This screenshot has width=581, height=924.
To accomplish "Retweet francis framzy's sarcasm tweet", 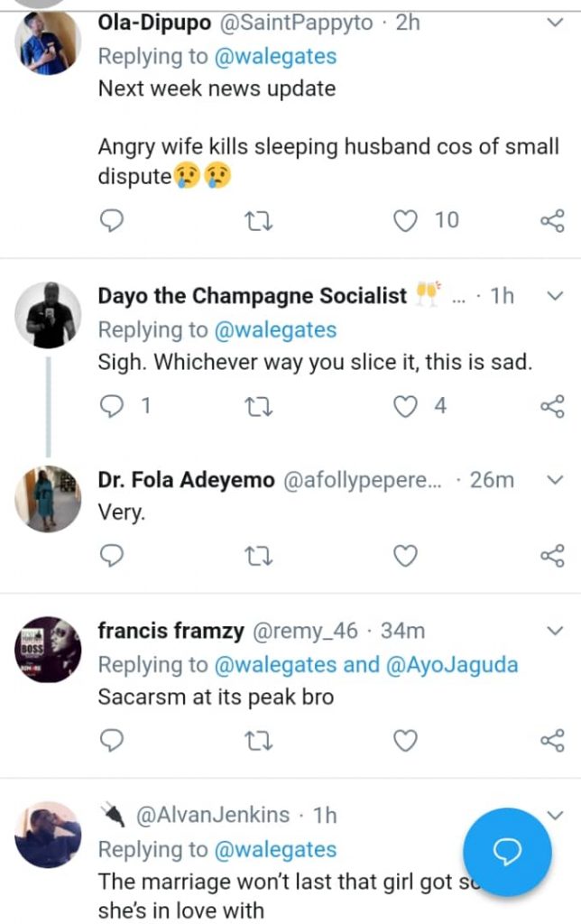I will click(x=258, y=741).
